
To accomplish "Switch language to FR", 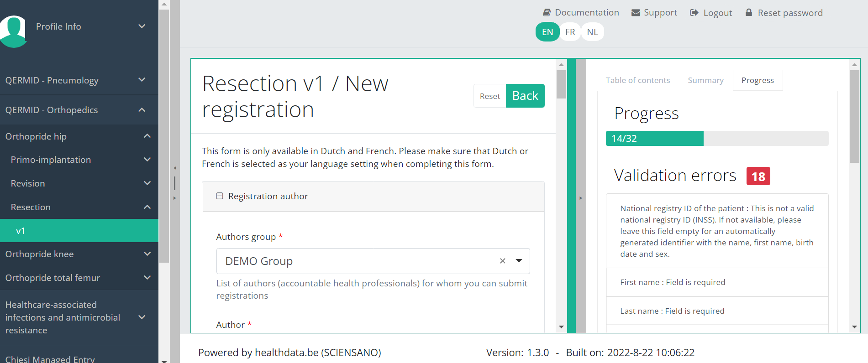I will [x=570, y=32].
